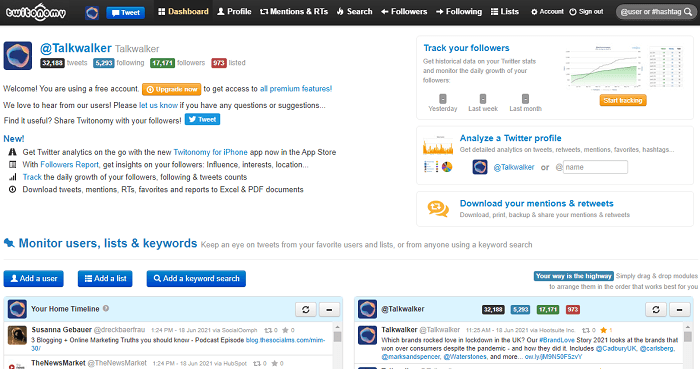Open Account settings
Viewport: 700px width, 369px height.
[547, 12]
